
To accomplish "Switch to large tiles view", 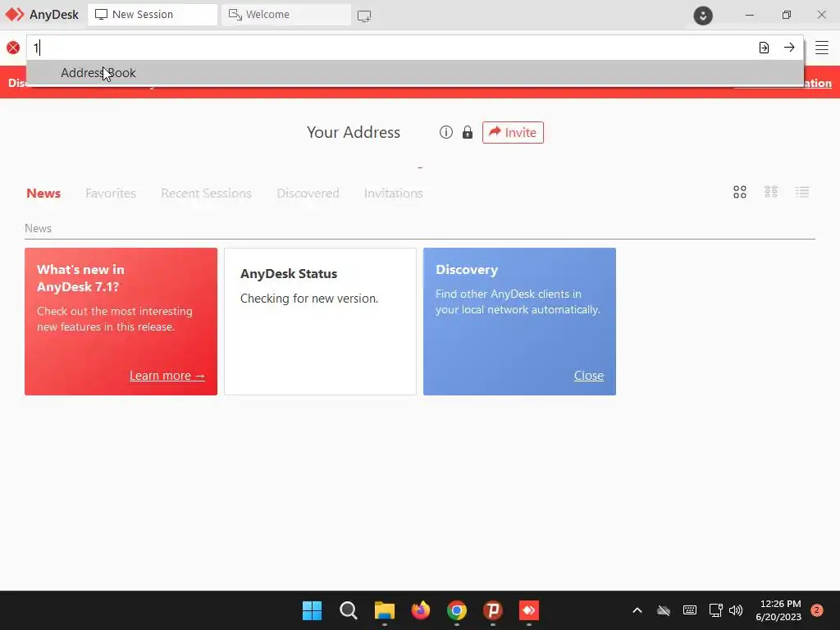I will point(740,192).
